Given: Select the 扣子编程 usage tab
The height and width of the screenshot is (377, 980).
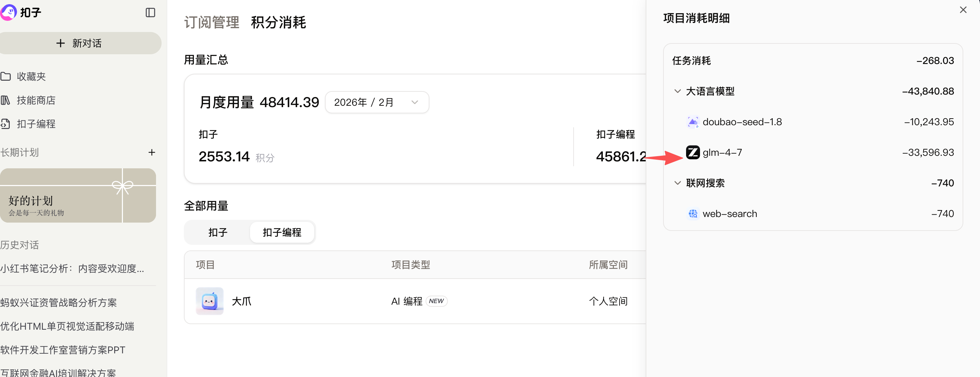Looking at the screenshot, I should [282, 232].
